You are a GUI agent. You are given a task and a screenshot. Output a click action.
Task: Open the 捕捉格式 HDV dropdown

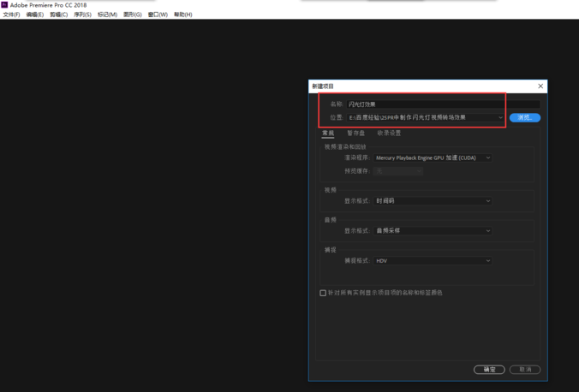(433, 260)
